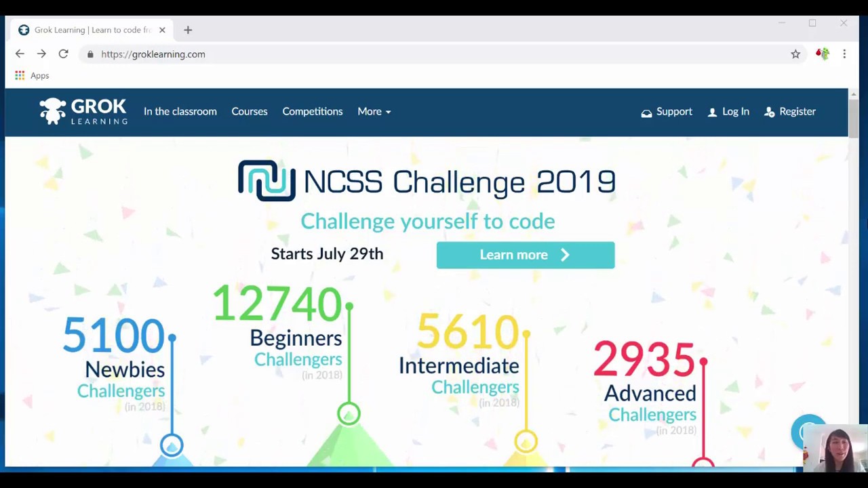Click the blue Newbies marker circle

point(172,445)
